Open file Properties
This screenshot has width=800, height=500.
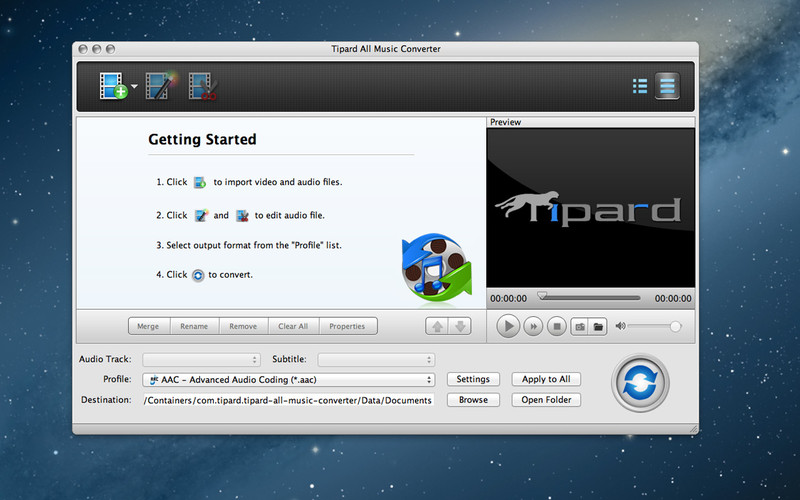[x=347, y=326]
